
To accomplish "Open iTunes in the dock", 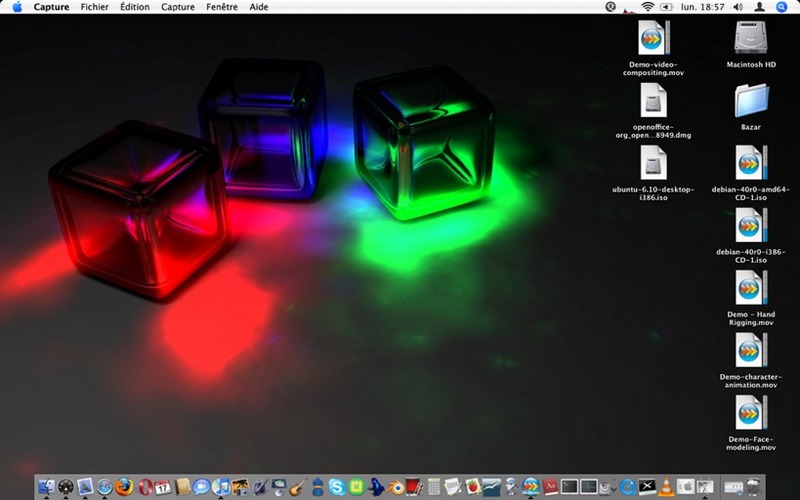I will tap(221, 487).
